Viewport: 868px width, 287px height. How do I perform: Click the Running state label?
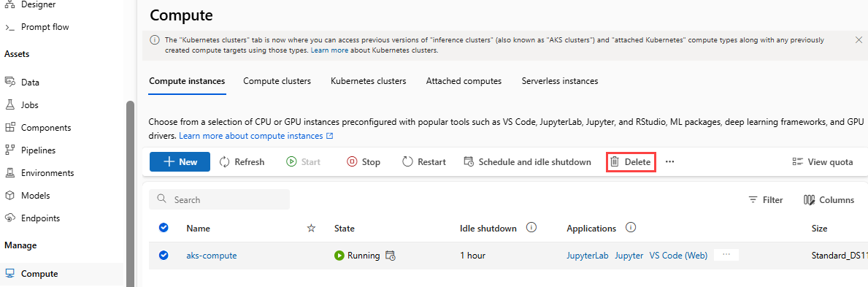[x=363, y=256]
